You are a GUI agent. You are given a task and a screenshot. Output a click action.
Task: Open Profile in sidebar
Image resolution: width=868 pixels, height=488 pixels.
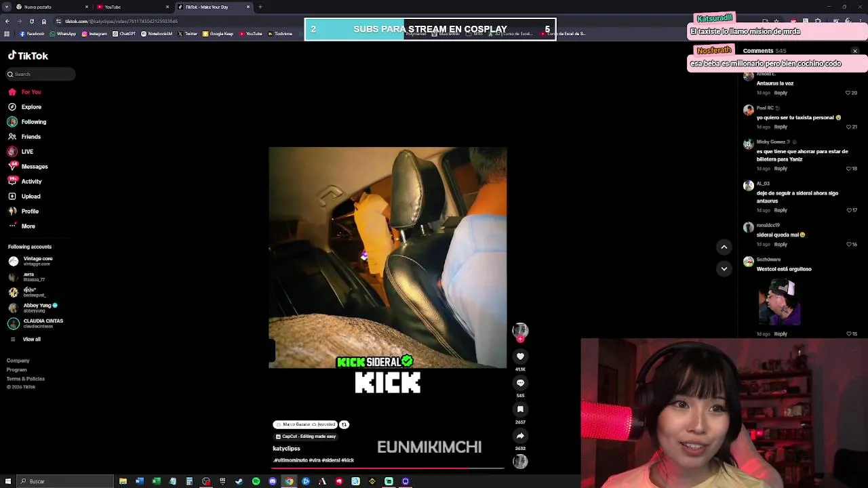pos(24,211)
